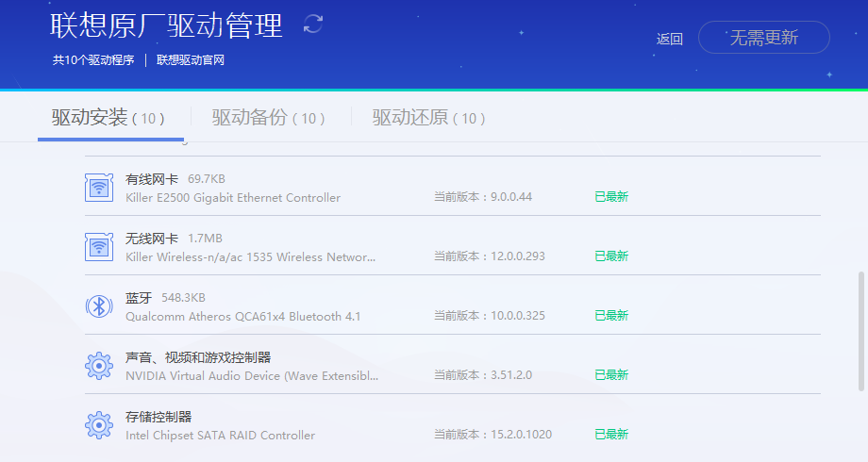Select NVIDIA Virtual Audio Device driver name
868x462 pixels.
tap(252, 375)
